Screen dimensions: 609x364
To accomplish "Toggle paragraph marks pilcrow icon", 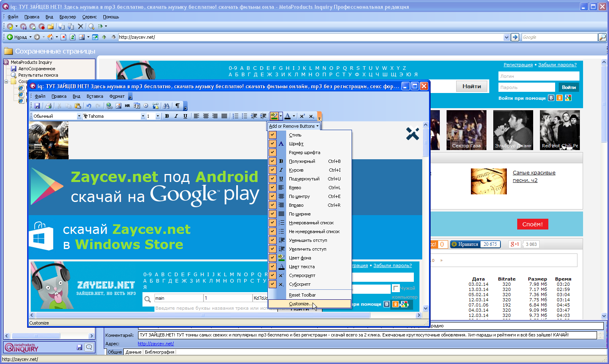I will (x=178, y=106).
